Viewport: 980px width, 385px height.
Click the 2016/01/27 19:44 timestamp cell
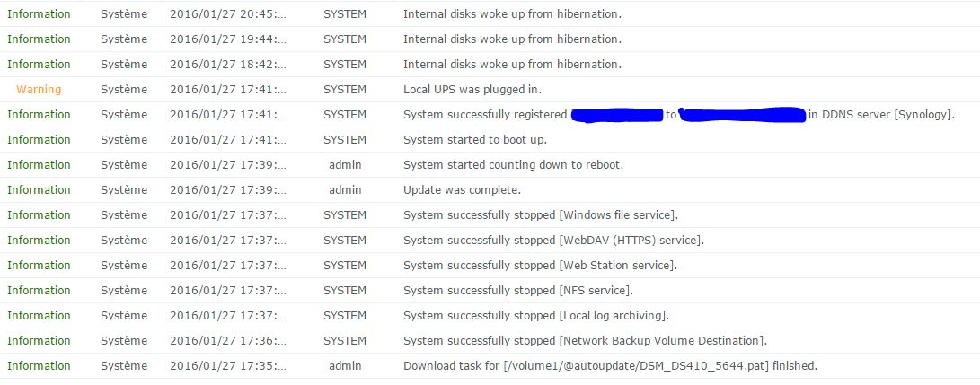(x=228, y=39)
